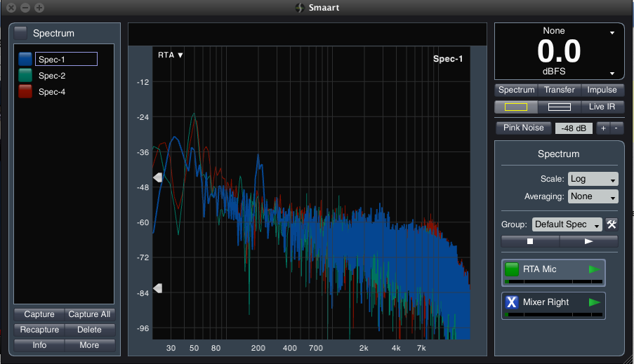This screenshot has height=364, width=634.
Task: Click the Capture button
Action: click(x=39, y=314)
